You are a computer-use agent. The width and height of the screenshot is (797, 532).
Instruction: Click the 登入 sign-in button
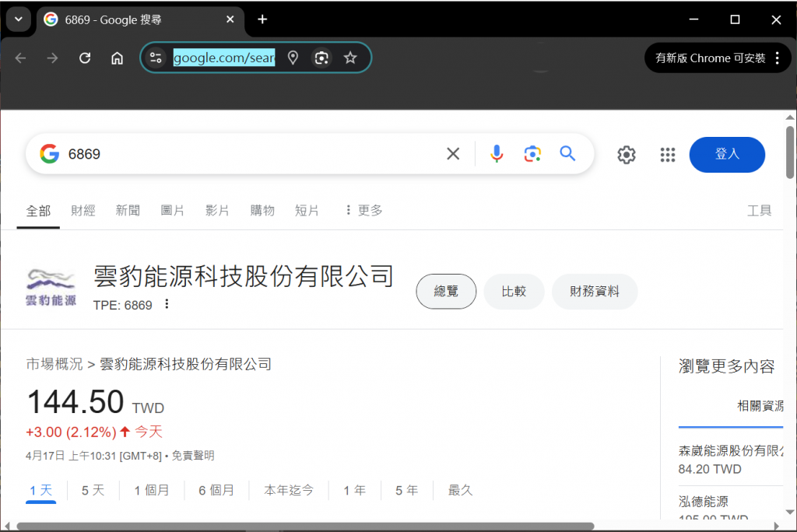[x=727, y=155]
